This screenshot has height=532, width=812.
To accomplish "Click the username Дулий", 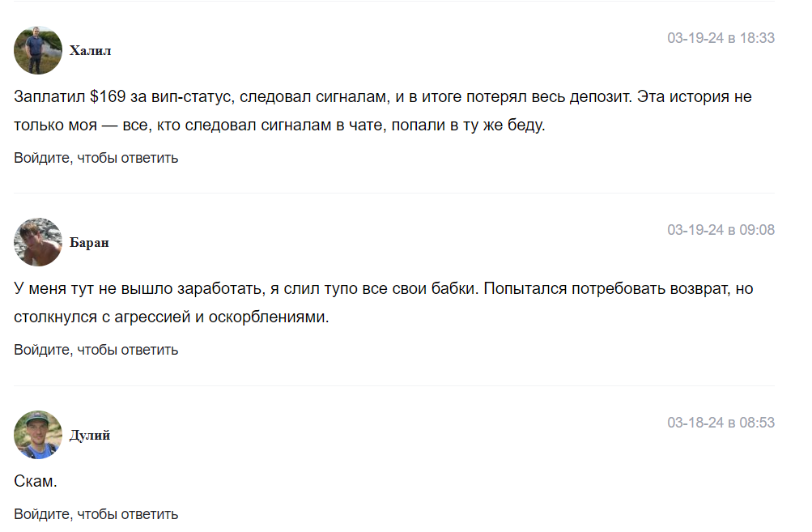I will pyautogui.click(x=90, y=436).
